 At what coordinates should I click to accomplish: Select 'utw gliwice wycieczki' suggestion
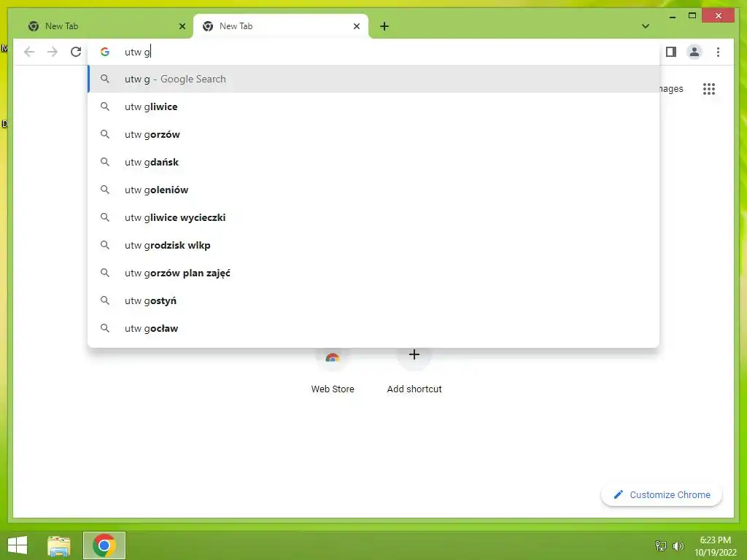374,217
